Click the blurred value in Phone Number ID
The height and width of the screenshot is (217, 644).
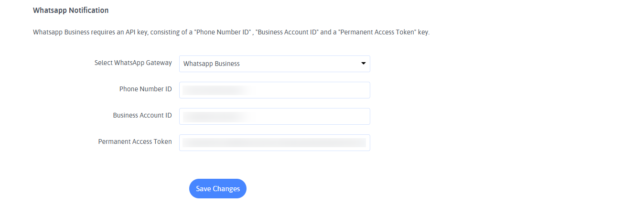(215, 90)
